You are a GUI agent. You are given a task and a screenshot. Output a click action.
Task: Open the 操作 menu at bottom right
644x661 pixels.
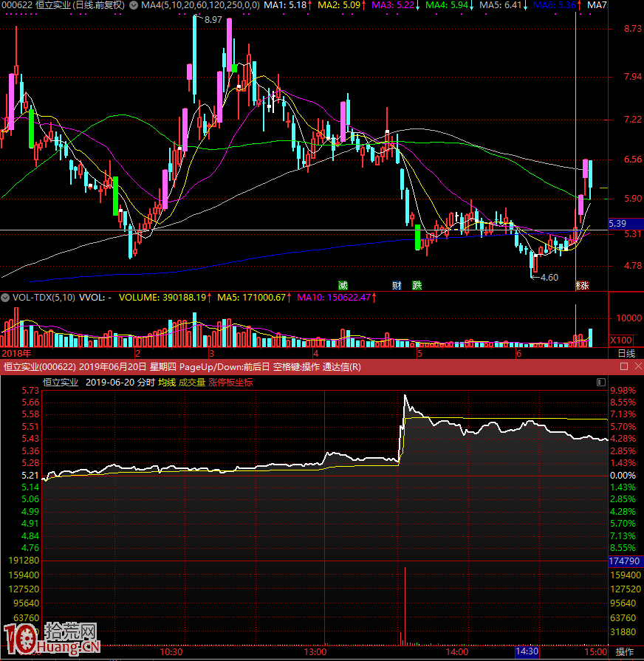(625, 652)
